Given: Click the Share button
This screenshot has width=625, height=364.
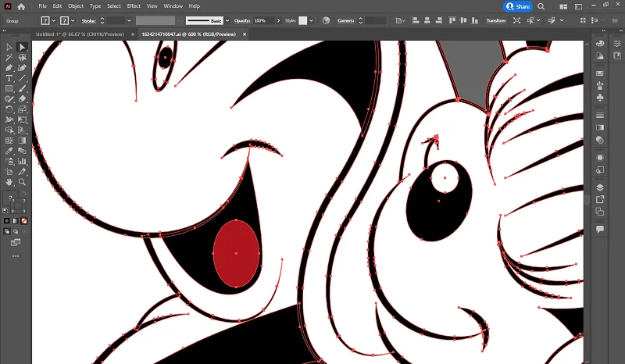Looking at the screenshot, I should 518,6.
